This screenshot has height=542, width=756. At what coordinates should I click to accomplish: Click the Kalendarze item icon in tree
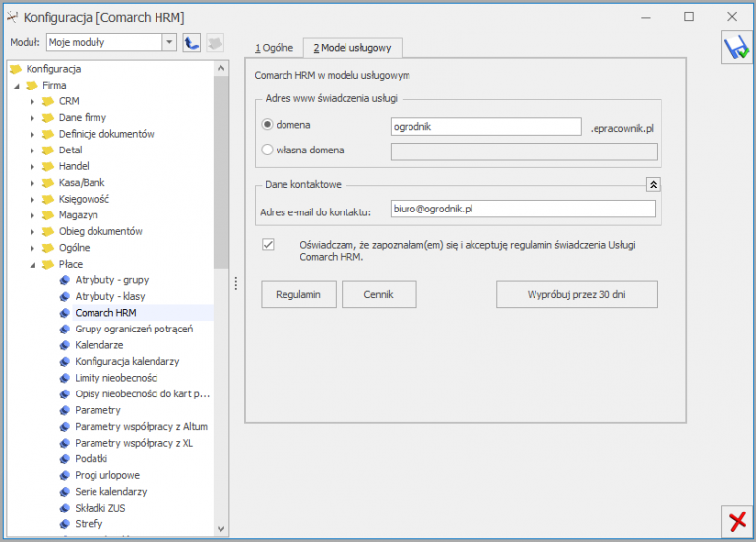[x=65, y=345]
